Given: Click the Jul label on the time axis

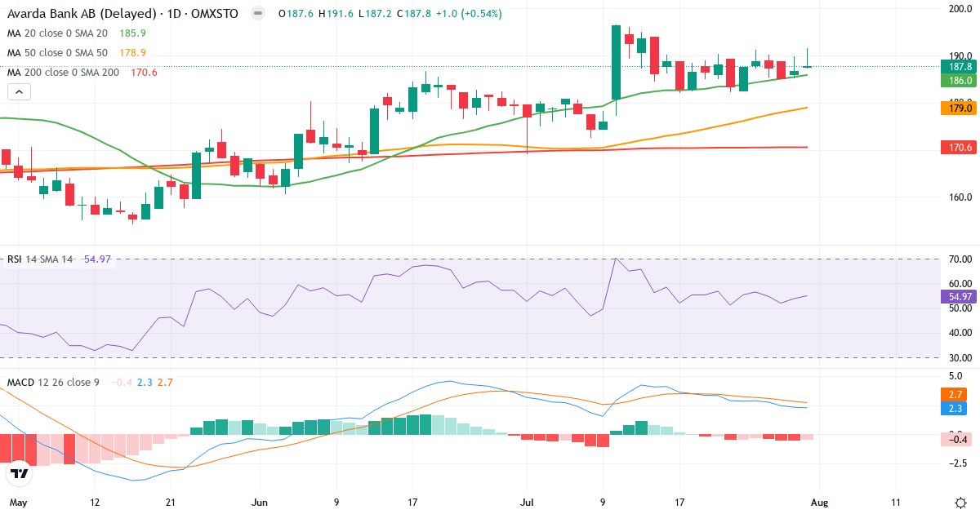Looking at the screenshot, I should click(527, 502).
